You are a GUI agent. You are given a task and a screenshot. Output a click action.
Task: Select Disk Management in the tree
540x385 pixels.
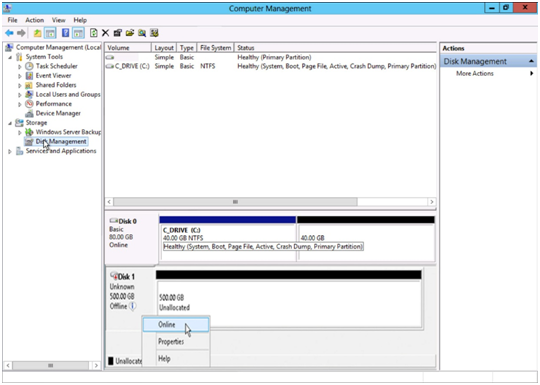pyautogui.click(x=61, y=141)
